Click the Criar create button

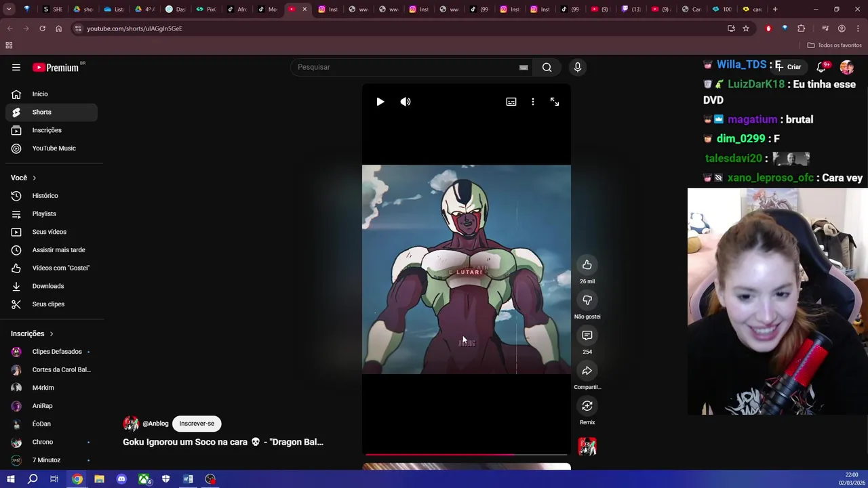(789, 67)
